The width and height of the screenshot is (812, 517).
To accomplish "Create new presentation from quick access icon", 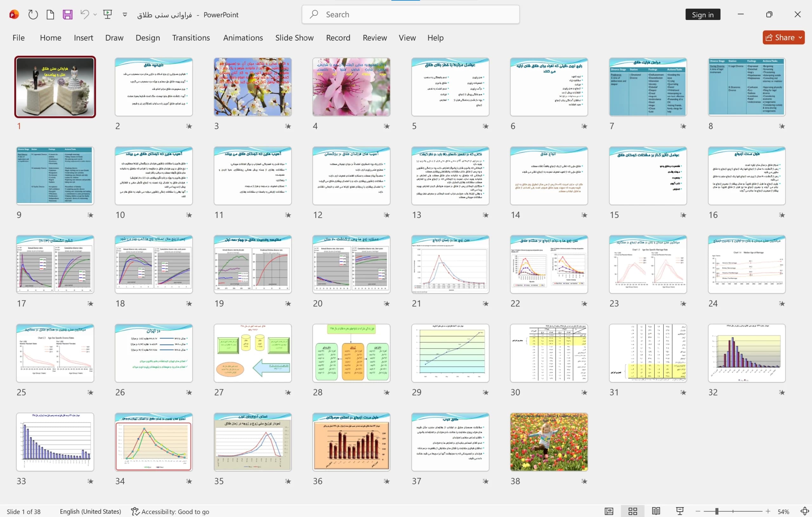I will coord(50,15).
